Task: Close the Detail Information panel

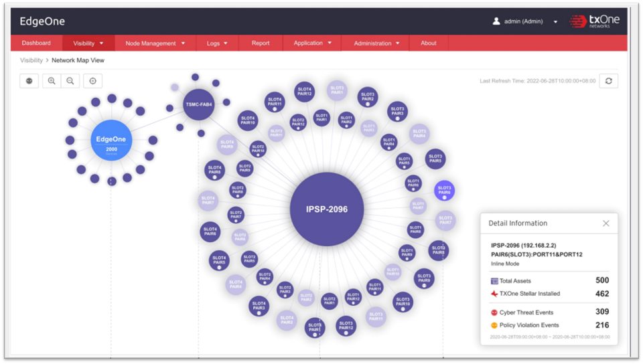Action: click(605, 223)
